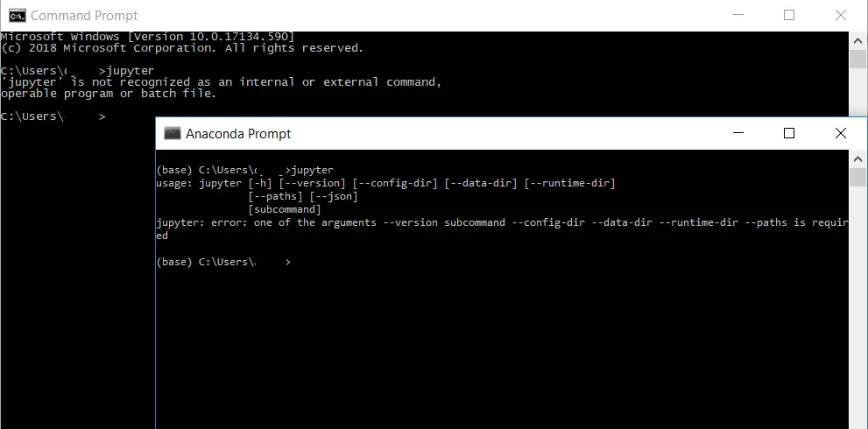Viewport: 868px width, 429px height.
Task: Close the Command Prompt window
Action: (841, 16)
